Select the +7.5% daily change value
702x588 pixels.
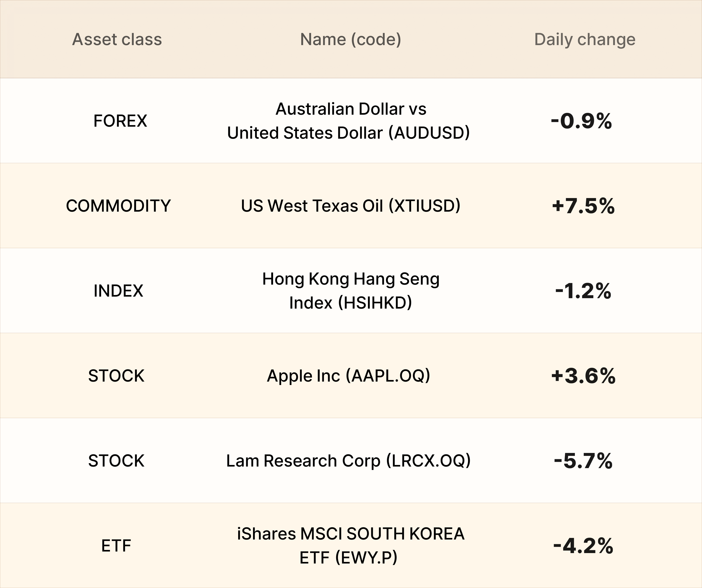[583, 206]
